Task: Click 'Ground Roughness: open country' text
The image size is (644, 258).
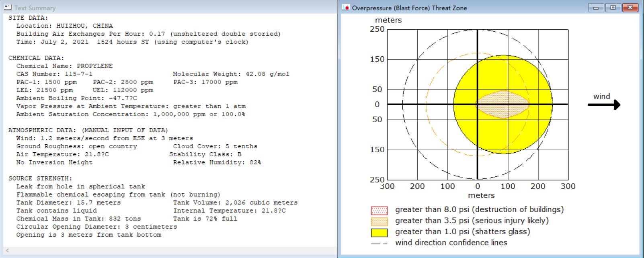Action: [x=77, y=146]
